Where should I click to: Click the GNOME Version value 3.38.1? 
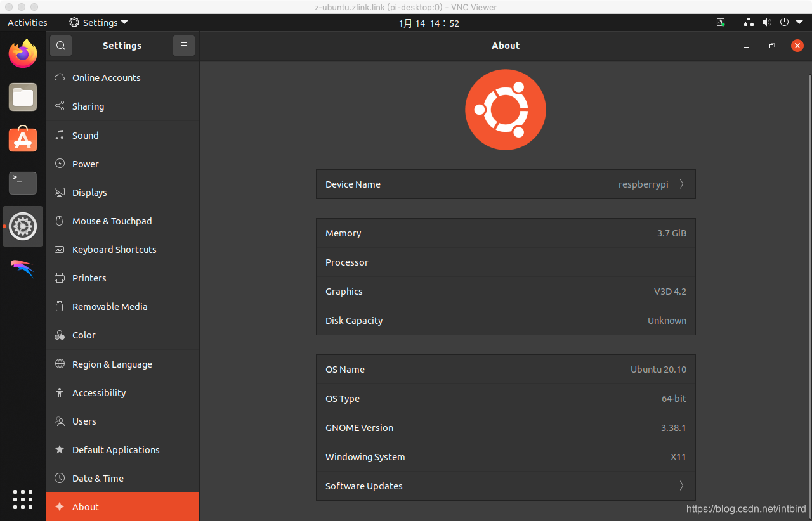click(674, 427)
